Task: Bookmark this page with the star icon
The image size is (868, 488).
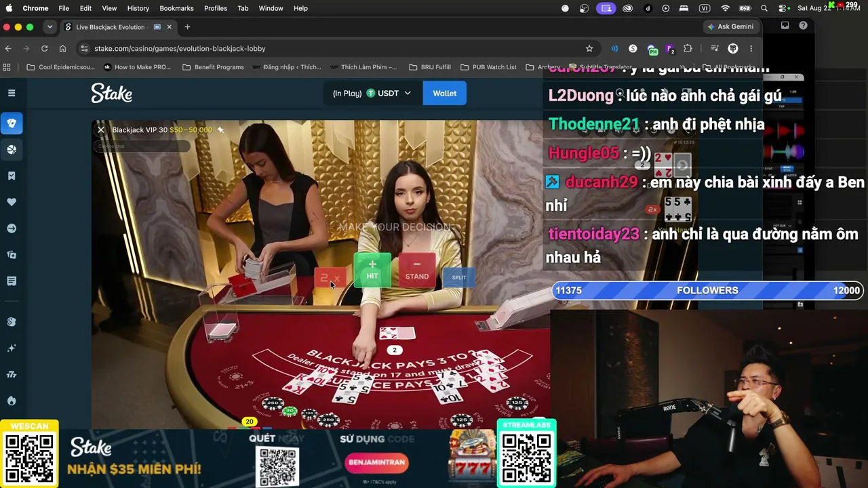Action: pyautogui.click(x=589, y=48)
